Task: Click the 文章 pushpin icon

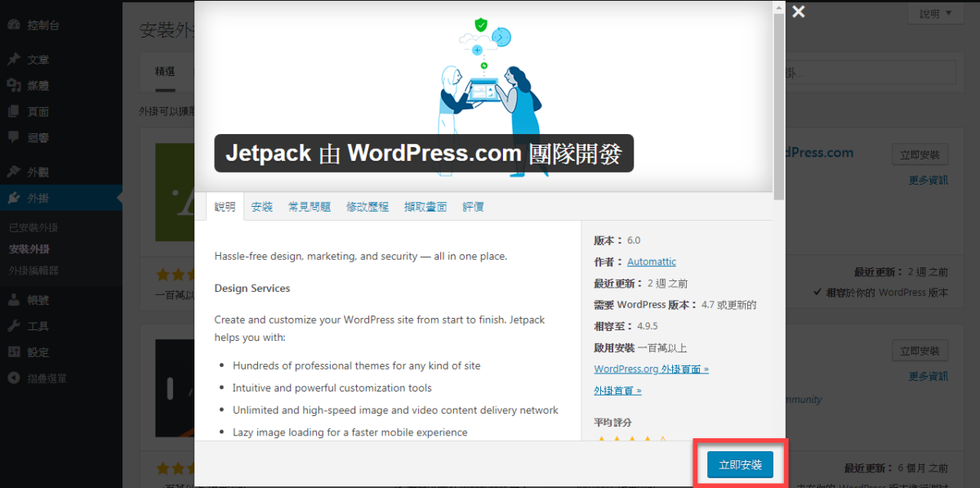Action: (14, 60)
